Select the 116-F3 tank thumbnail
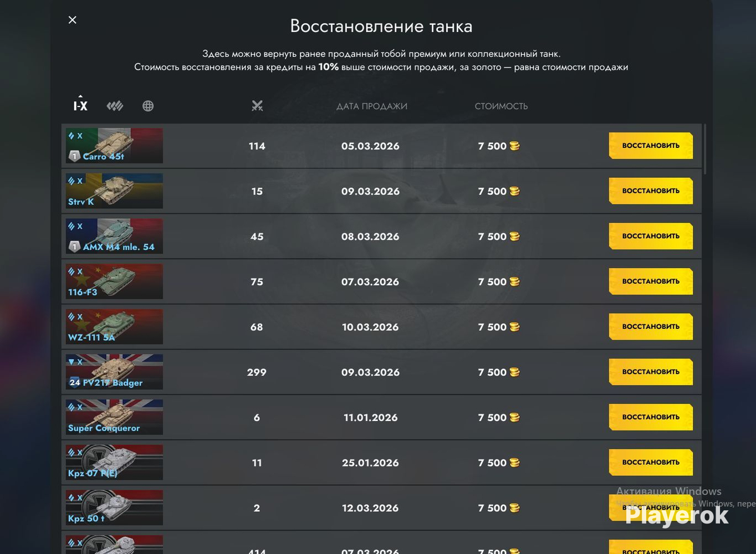756x554 pixels. pyautogui.click(x=114, y=281)
